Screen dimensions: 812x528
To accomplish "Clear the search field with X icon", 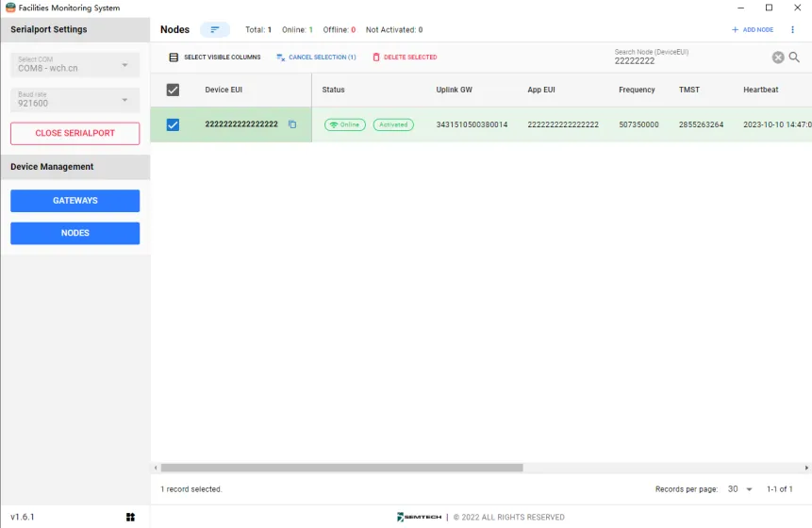I will pyautogui.click(x=778, y=58).
